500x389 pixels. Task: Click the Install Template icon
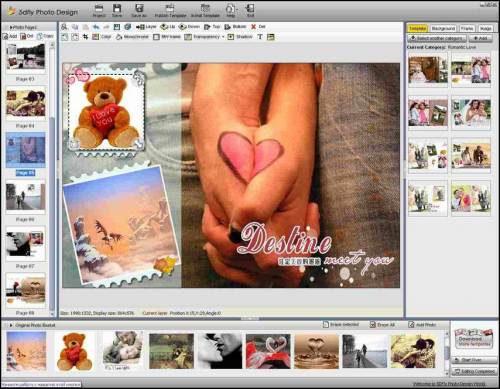click(205, 11)
